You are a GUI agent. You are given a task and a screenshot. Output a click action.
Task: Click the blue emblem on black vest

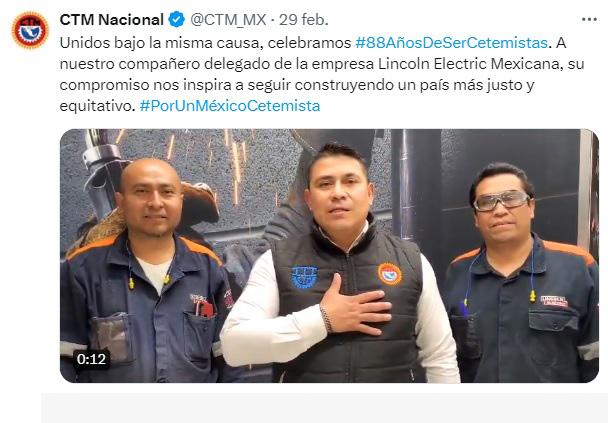click(x=304, y=277)
